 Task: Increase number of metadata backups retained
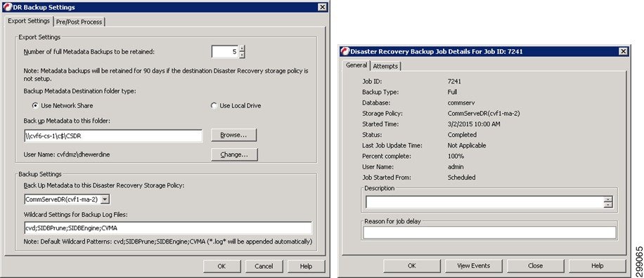click(242, 49)
